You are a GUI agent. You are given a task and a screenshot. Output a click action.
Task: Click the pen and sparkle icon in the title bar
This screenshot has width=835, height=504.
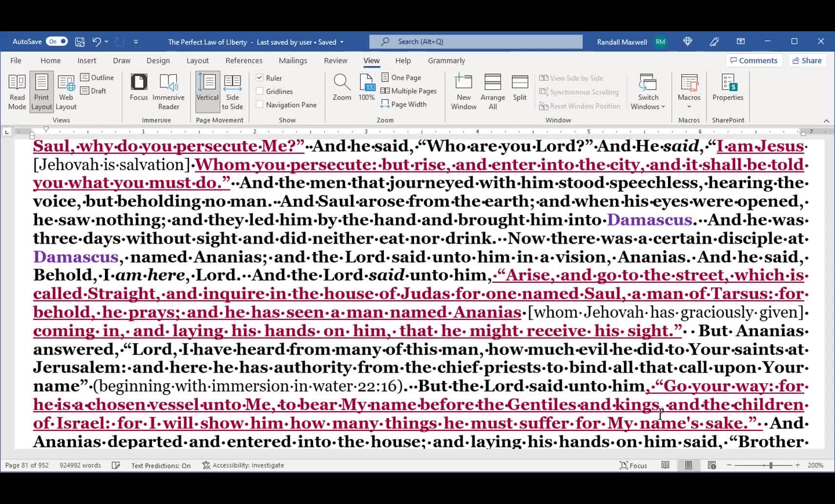(x=714, y=42)
